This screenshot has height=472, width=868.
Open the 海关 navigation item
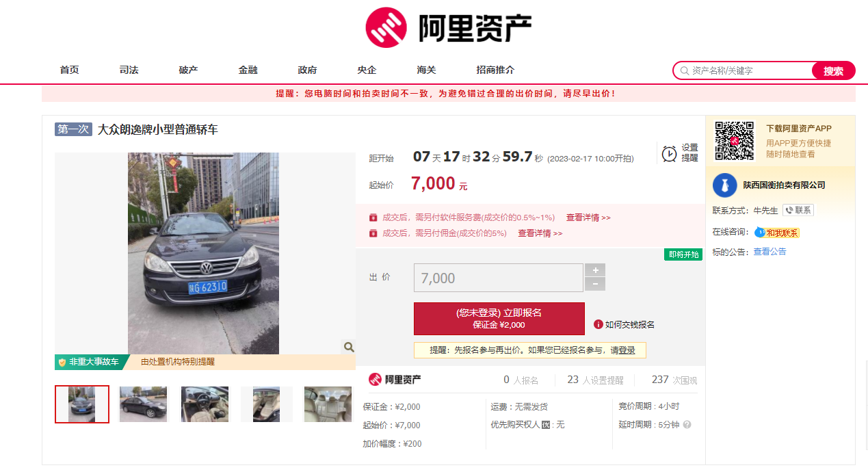426,70
